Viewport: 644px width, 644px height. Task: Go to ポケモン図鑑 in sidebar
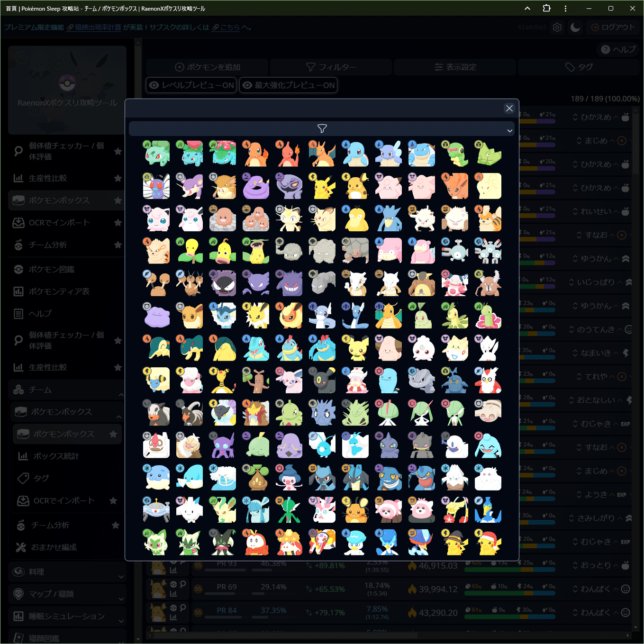click(x=66, y=269)
